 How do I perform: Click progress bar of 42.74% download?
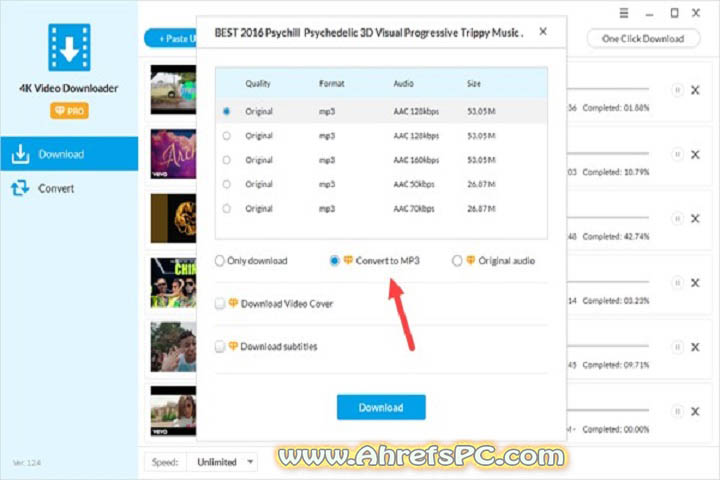coord(608,217)
